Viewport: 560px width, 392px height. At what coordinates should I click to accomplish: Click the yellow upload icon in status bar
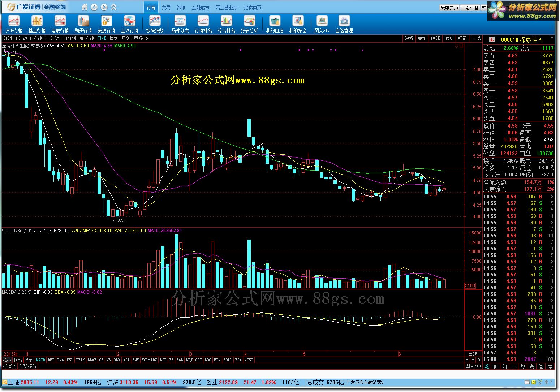[534, 382]
